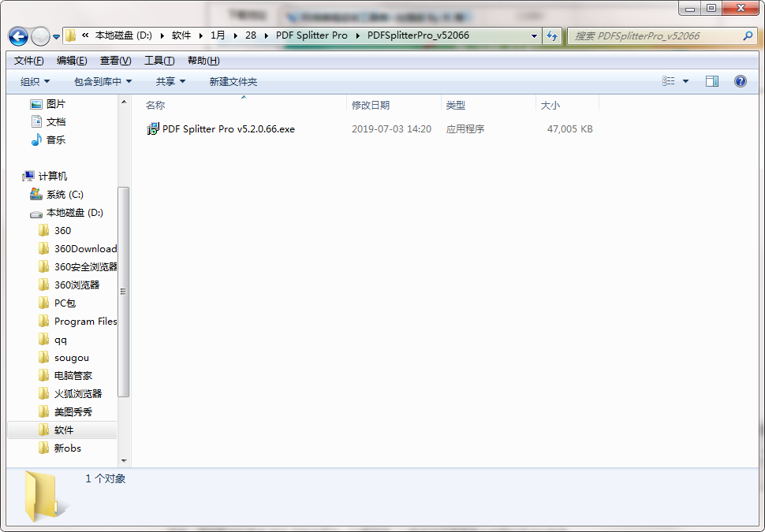This screenshot has width=765, height=532.
Task: Click 28 breadcrumb in address bar
Action: pyautogui.click(x=251, y=35)
